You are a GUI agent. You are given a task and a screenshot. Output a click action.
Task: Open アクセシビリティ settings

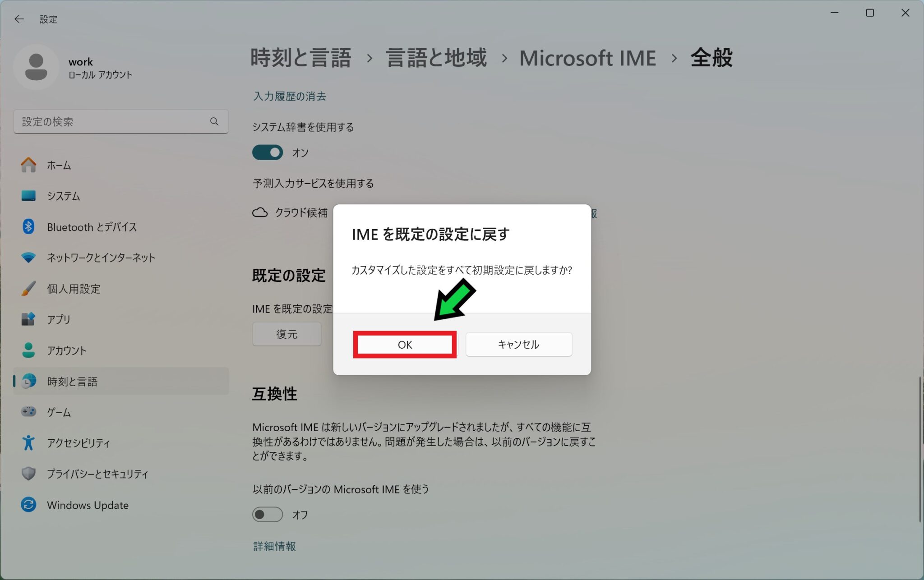(78, 443)
